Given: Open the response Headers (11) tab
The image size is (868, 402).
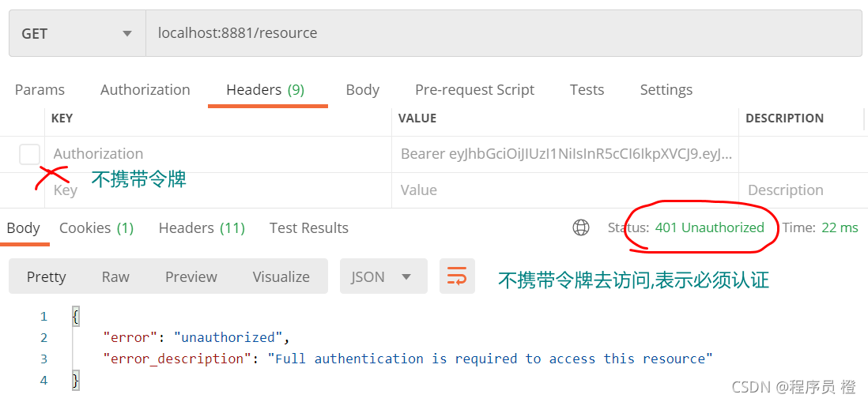Looking at the screenshot, I should pos(202,227).
